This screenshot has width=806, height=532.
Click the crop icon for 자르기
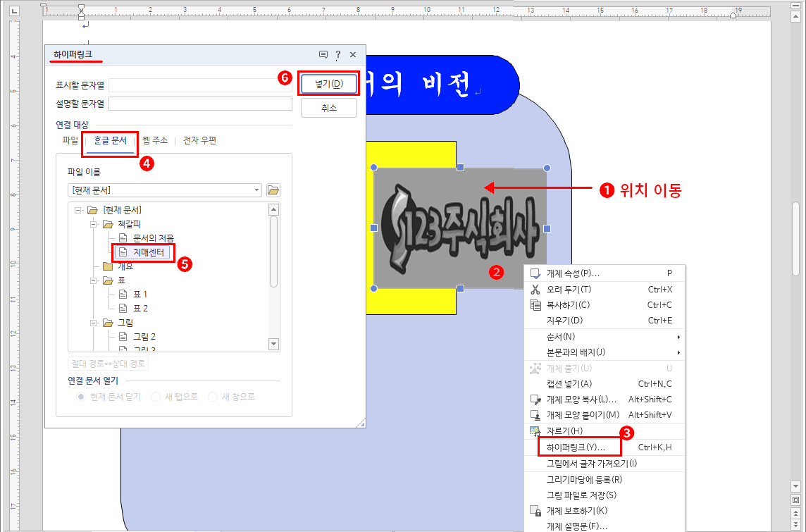pyautogui.click(x=535, y=431)
